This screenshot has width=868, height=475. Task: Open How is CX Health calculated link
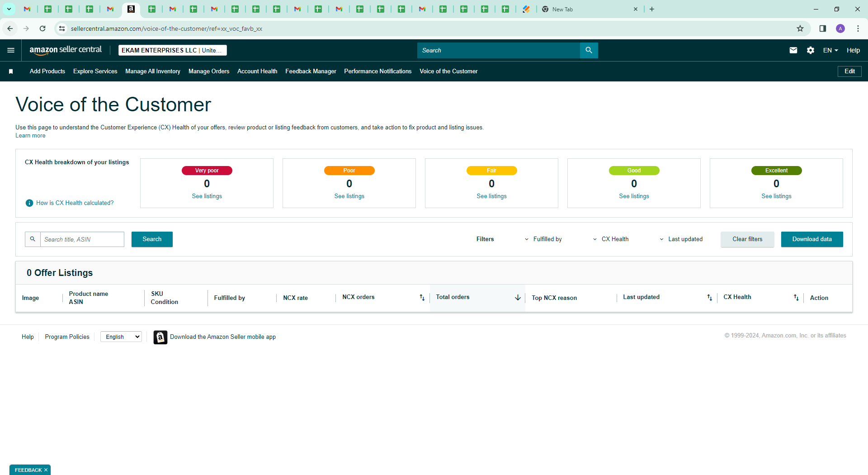(x=75, y=203)
